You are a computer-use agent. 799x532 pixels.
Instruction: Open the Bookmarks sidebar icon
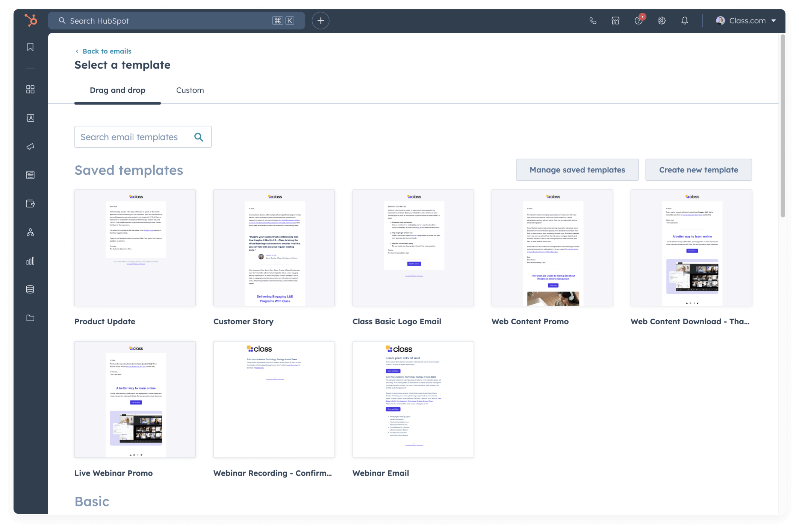[30, 47]
